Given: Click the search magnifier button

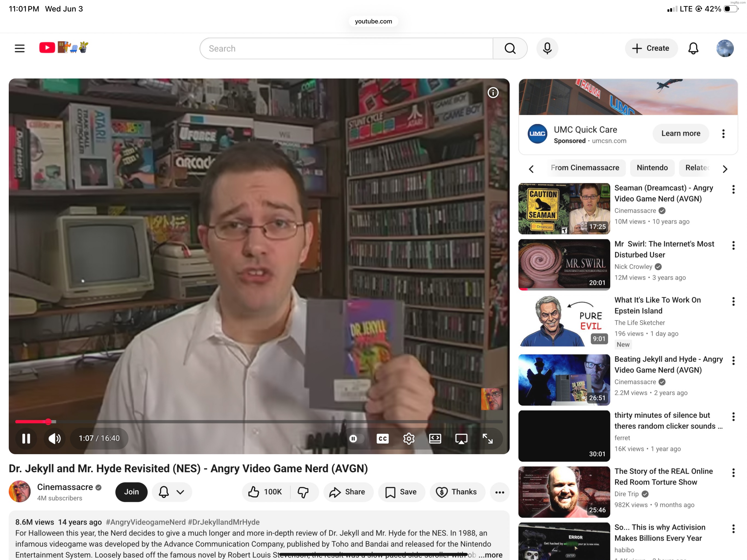Looking at the screenshot, I should coord(510,48).
